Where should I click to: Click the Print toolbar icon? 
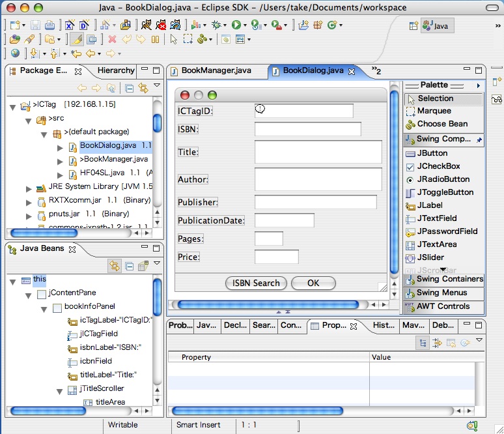pos(49,25)
